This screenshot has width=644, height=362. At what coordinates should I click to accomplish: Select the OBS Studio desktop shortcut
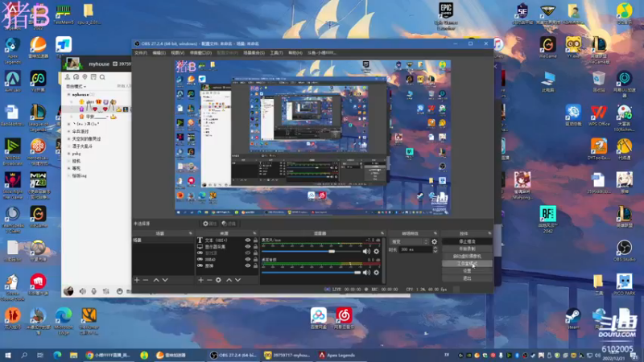point(625,250)
